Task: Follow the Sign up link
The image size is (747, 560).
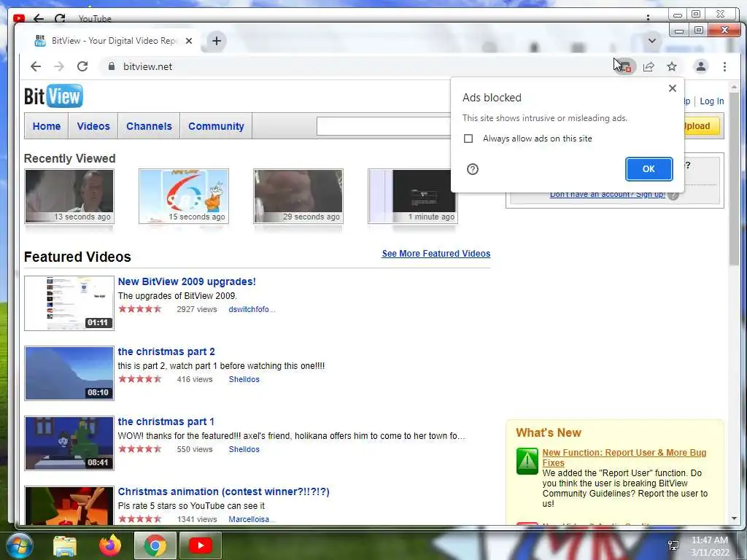Action: point(608,194)
